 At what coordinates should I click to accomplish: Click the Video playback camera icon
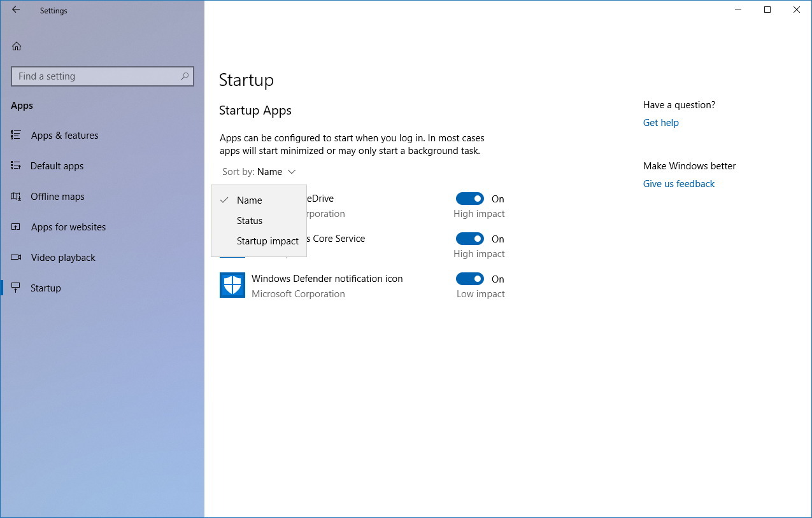pos(16,257)
